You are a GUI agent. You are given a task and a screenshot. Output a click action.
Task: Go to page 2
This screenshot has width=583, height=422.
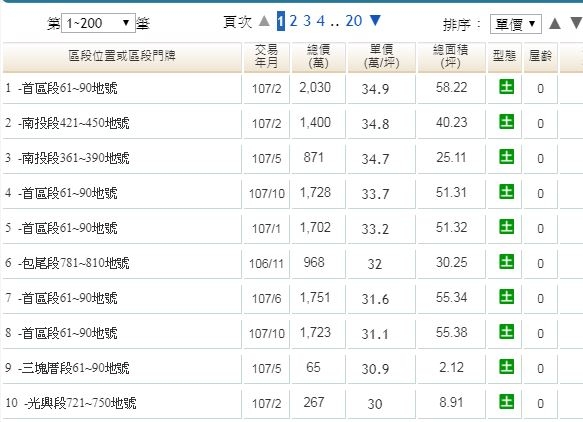[x=293, y=21]
